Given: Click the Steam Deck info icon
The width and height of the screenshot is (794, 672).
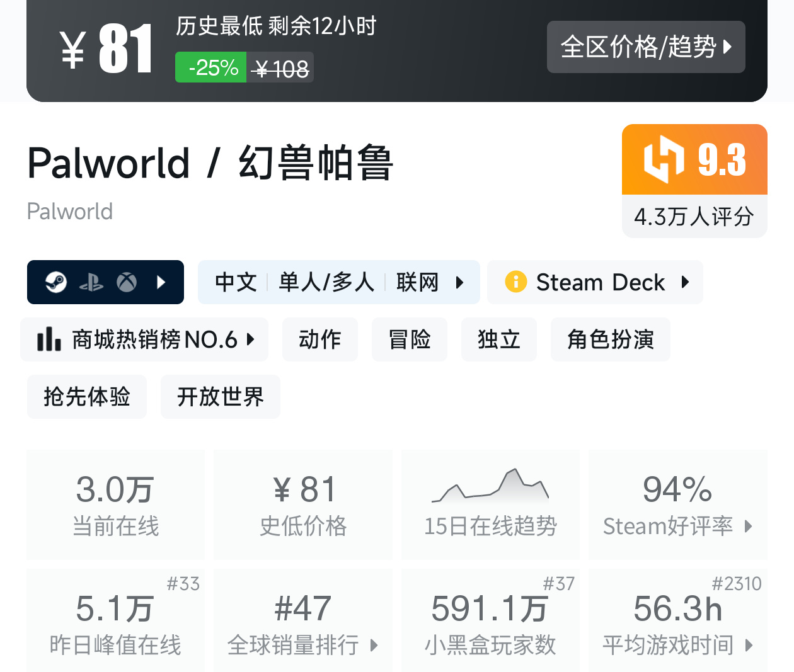Looking at the screenshot, I should tap(516, 282).
